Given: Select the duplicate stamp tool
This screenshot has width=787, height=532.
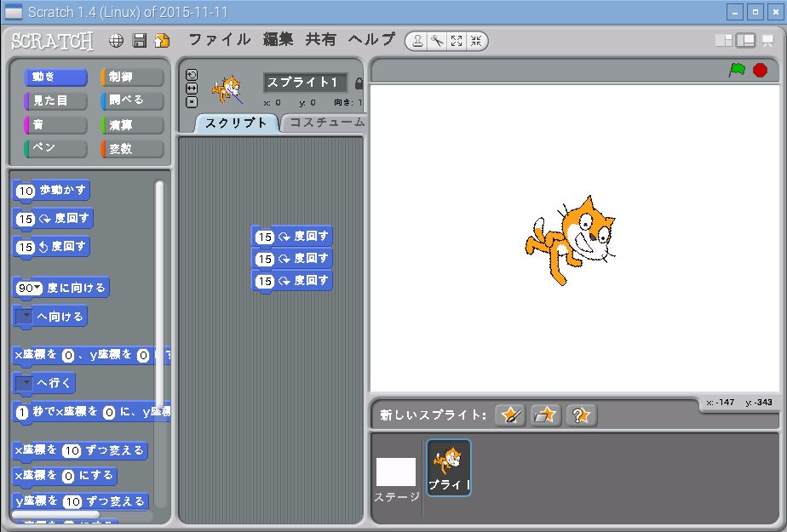Looking at the screenshot, I should 417,41.
